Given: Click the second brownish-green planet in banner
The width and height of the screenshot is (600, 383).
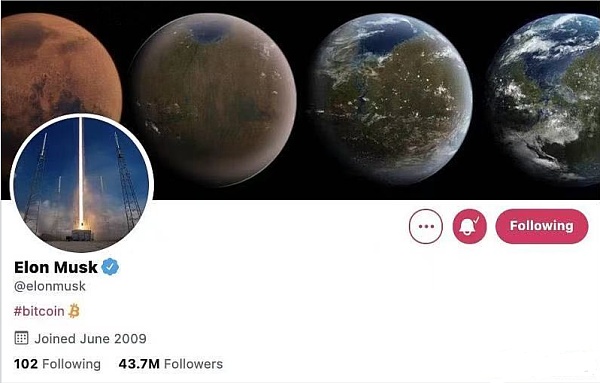Looking at the screenshot, I should [214, 99].
